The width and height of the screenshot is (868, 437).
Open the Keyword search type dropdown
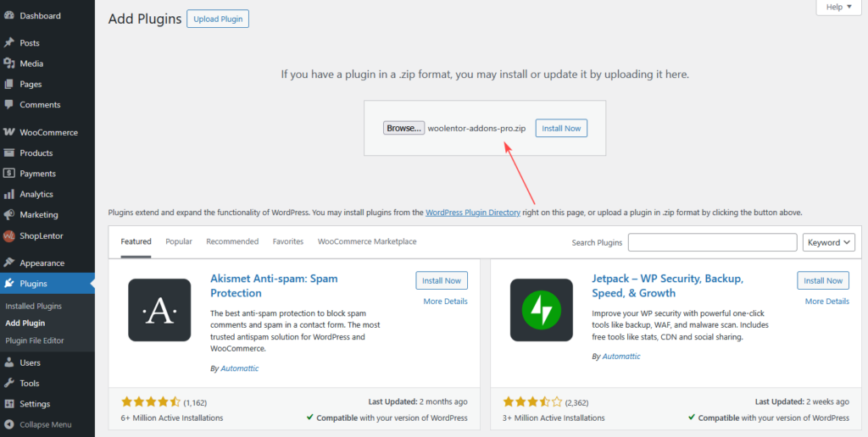click(829, 242)
